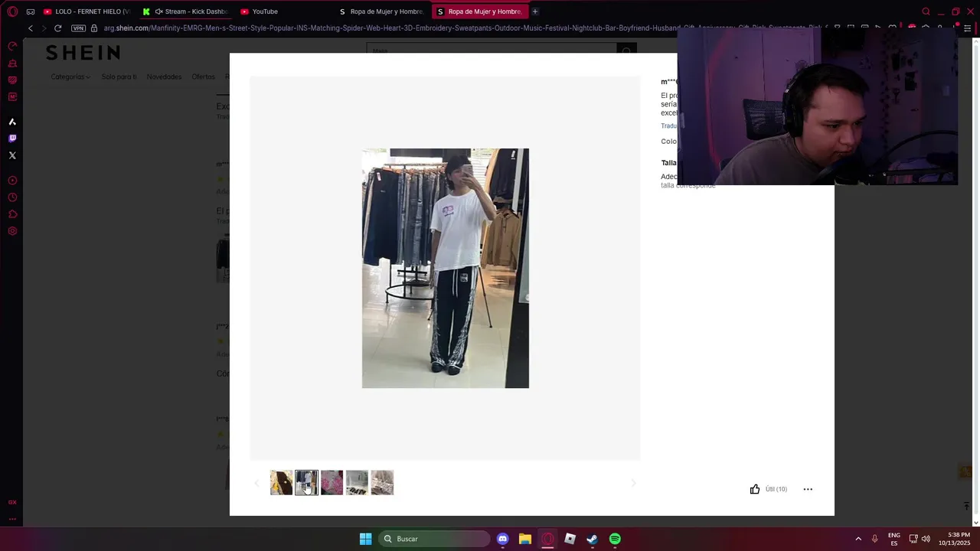This screenshot has height=551, width=980.
Task: Switch the ENG ES input language
Action: coord(893,539)
